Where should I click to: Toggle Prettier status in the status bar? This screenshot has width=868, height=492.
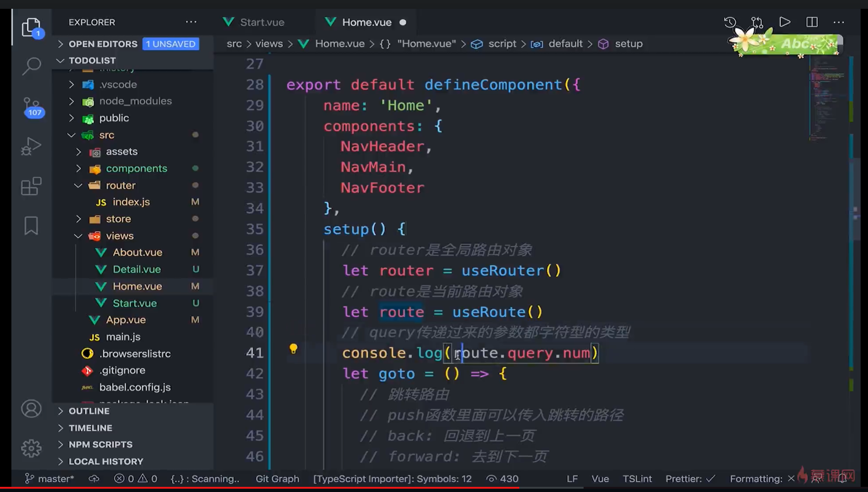(690, 479)
